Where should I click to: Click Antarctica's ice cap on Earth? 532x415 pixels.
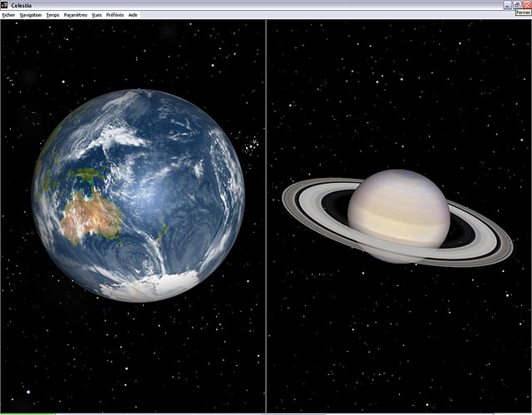coord(153,287)
